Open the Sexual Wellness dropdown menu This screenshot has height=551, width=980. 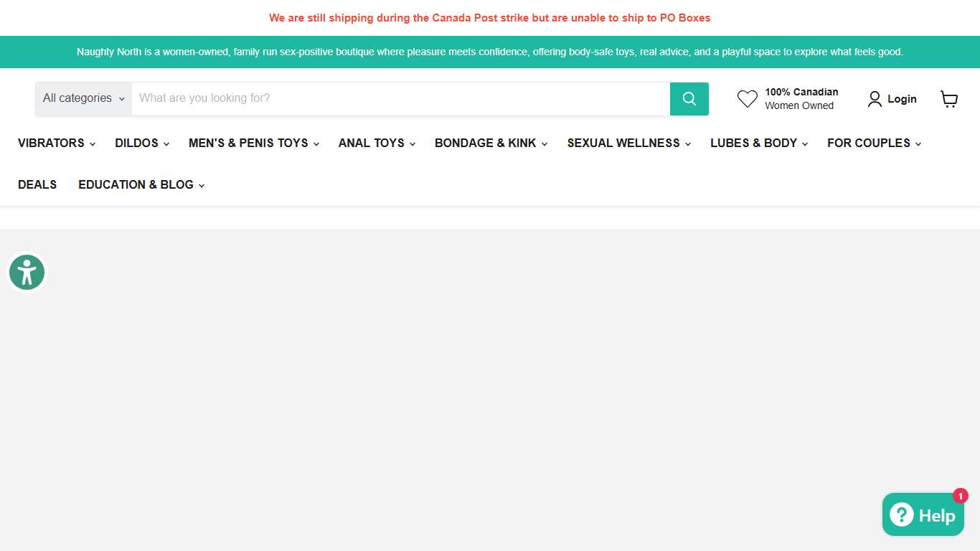628,143
